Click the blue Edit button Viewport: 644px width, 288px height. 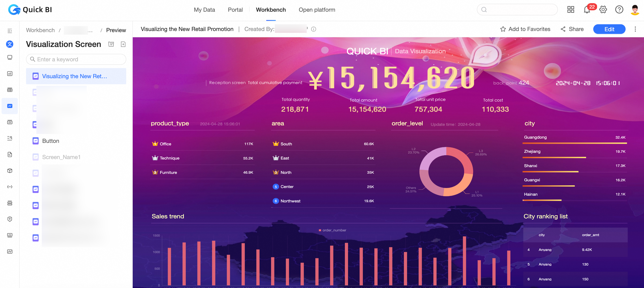609,29
